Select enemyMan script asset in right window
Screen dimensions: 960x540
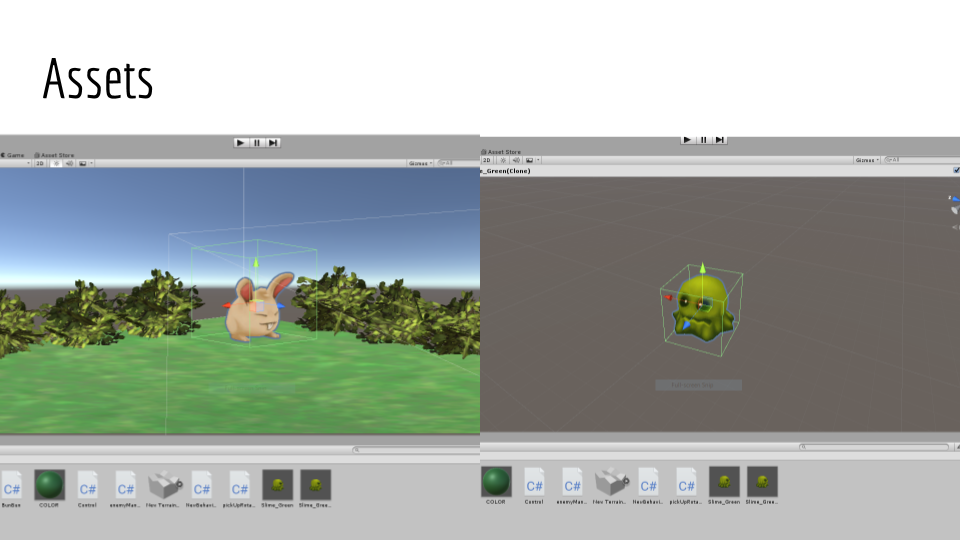click(572, 486)
